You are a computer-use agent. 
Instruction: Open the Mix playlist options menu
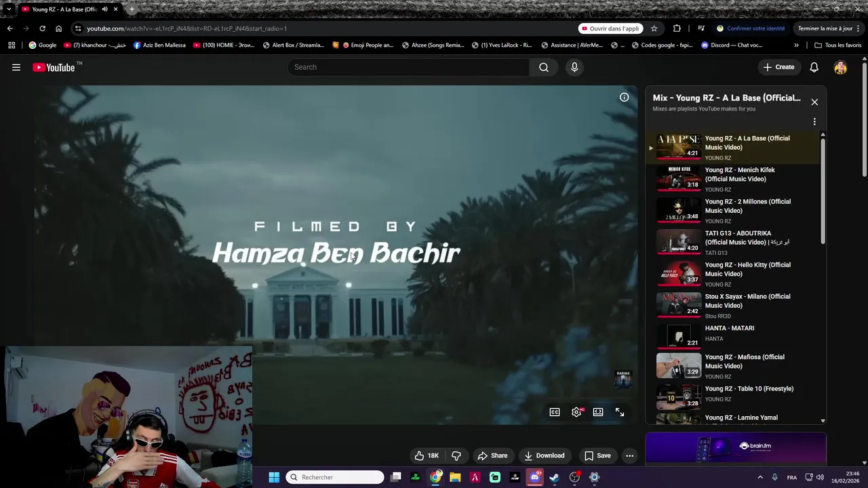coord(814,122)
